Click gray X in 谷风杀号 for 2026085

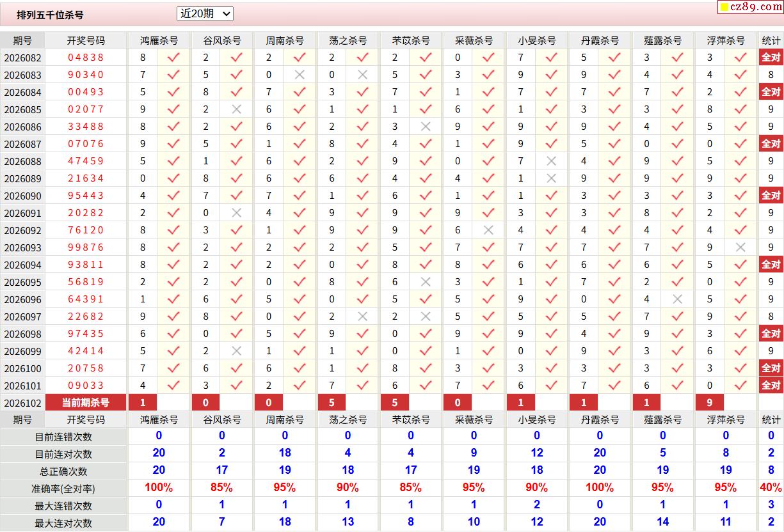[x=236, y=109]
